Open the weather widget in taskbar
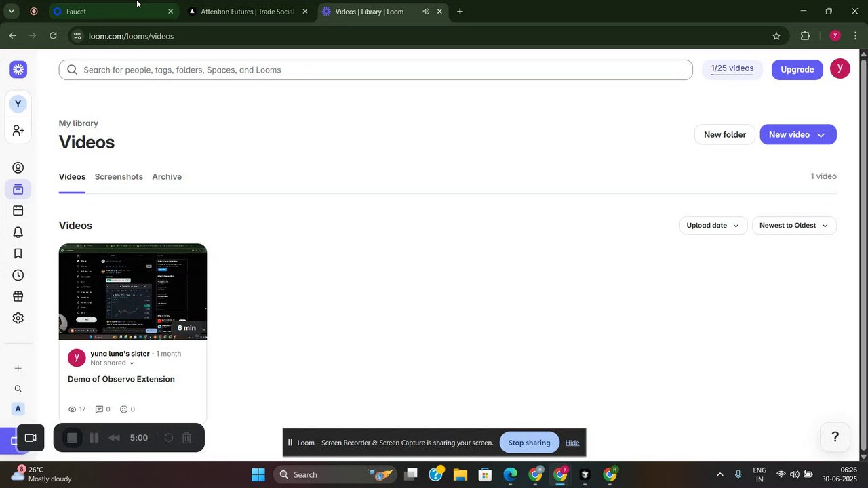Viewport: 868px width, 488px height. click(x=42, y=474)
